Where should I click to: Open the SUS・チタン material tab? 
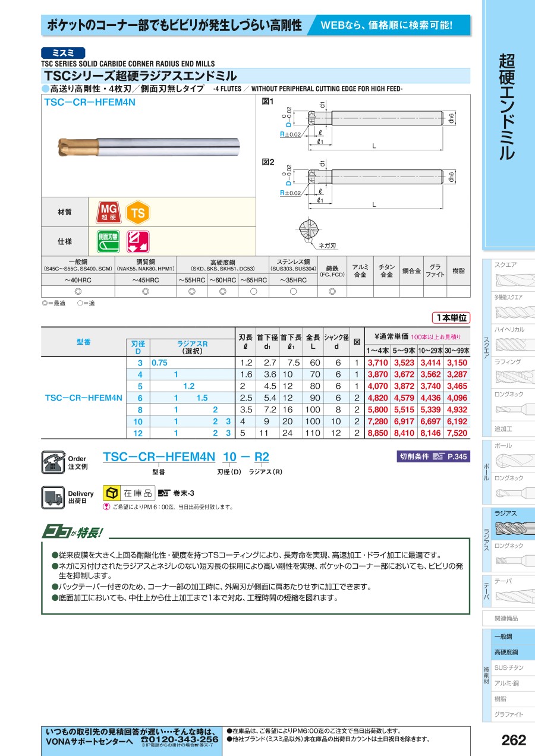[x=508, y=667]
